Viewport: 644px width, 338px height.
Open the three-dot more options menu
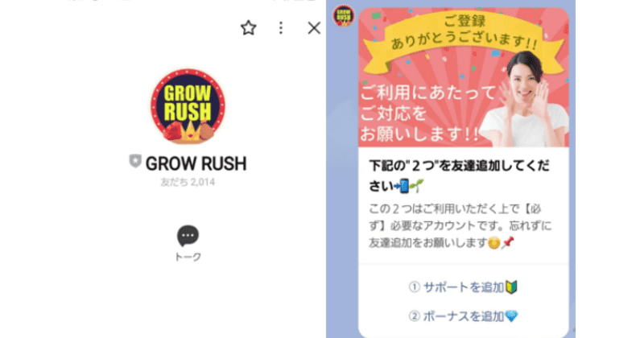click(281, 28)
